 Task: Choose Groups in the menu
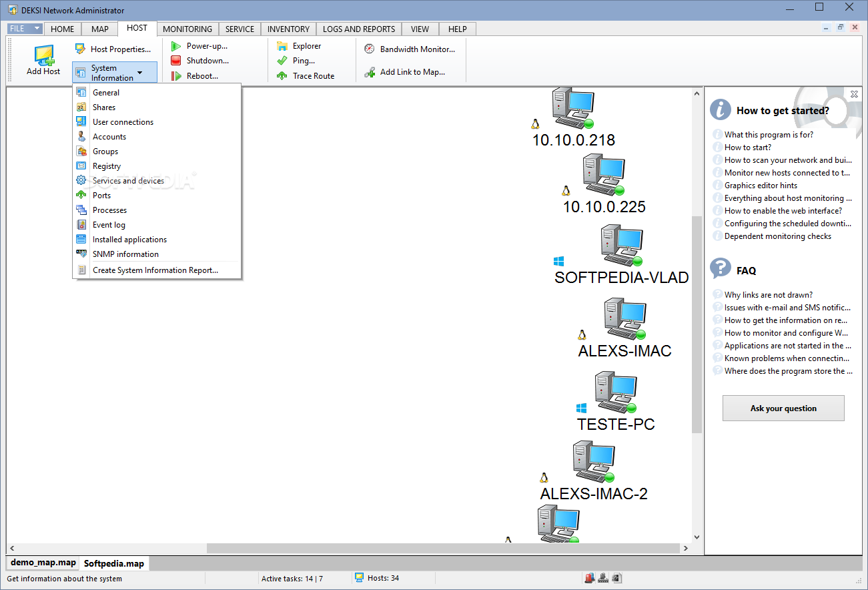pos(157,152)
